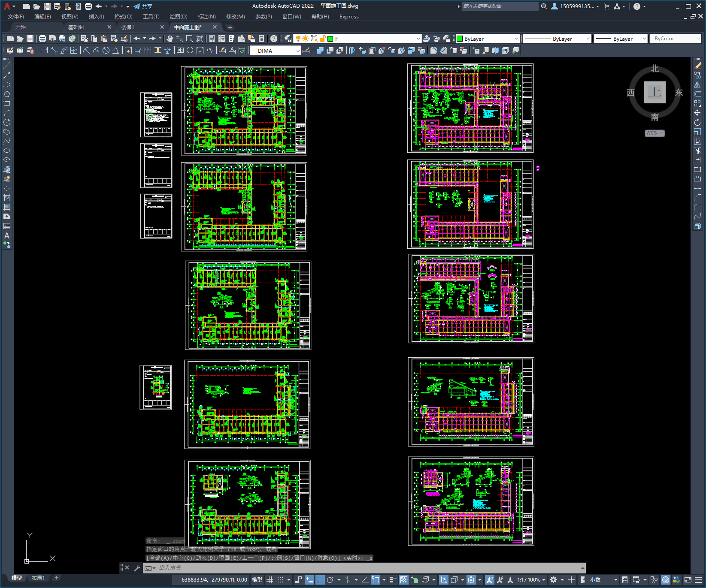Click the user account 1505999135 dropdown
Image resolution: width=706 pixels, height=588 pixels.
(x=575, y=6)
